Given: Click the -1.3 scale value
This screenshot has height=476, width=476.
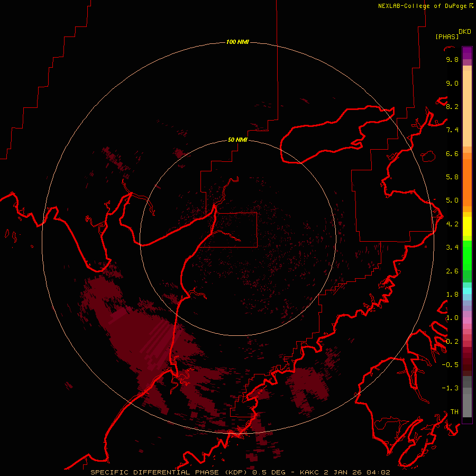Looking at the screenshot, I should 450,388.
